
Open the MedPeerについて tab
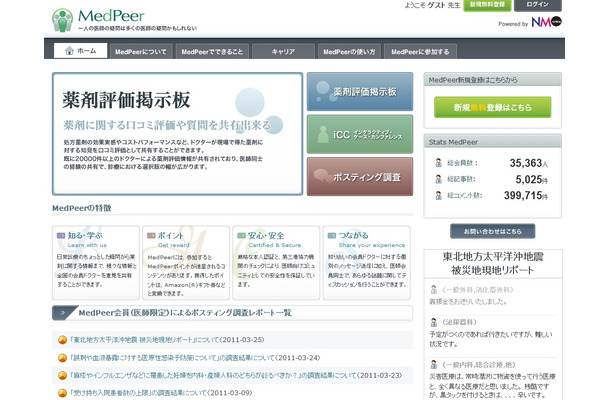pyautogui.click(x=140, y=51)
